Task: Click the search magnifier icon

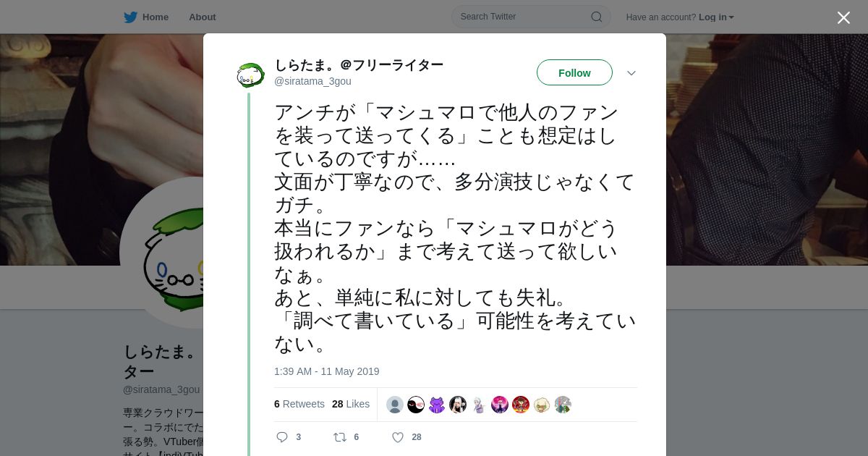Action: click(596, 17)
